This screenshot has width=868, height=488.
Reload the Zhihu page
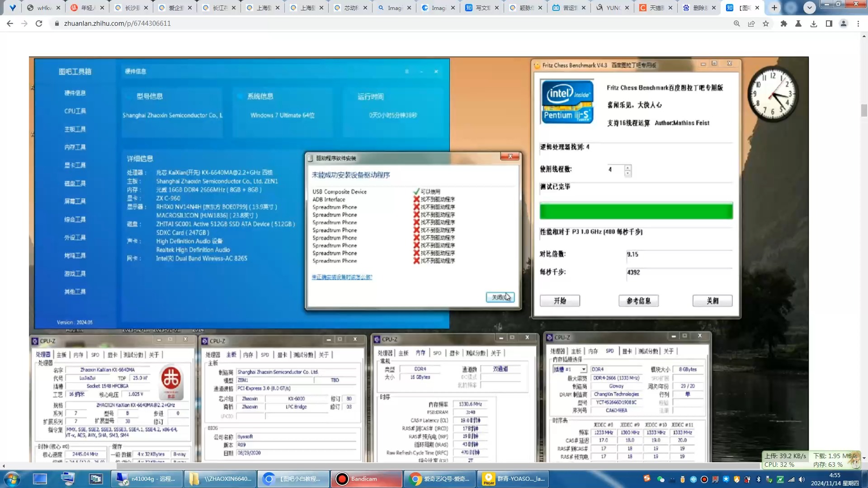click(x=39, y=23)
